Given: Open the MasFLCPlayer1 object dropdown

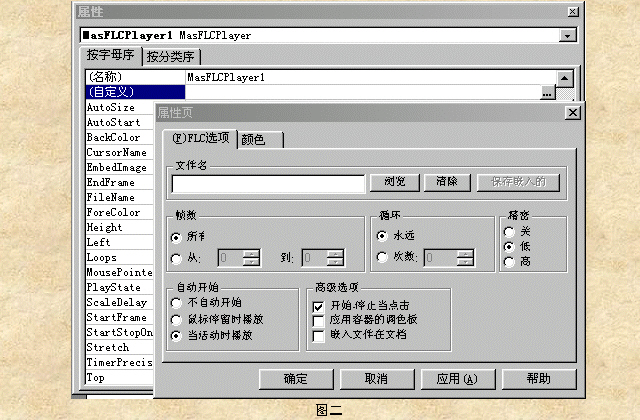Looking at the screenshot, I should 568,35.
